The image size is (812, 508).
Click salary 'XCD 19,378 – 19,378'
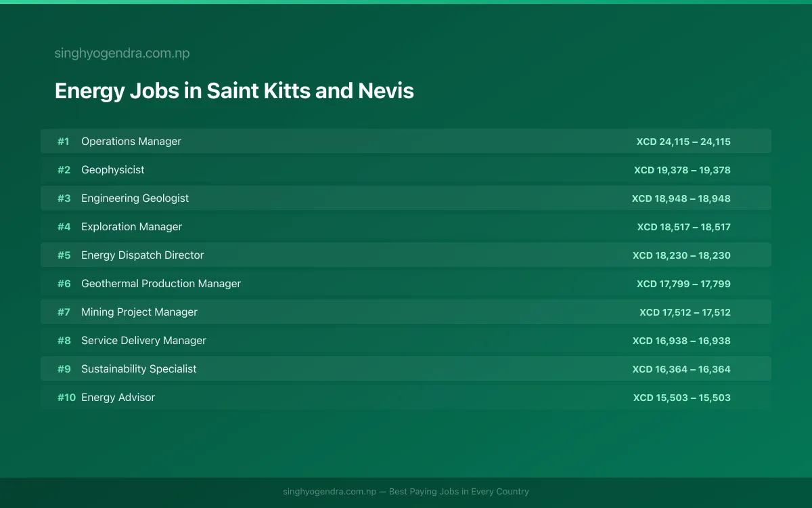click(x=682, y=170)
